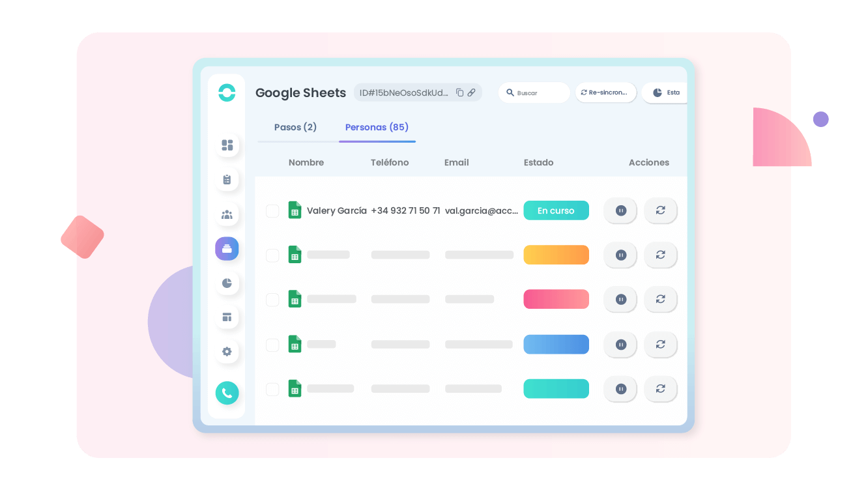868x486 pixels.
Task: Switch to the Personas (85) tab
Action: coord(377,127)
